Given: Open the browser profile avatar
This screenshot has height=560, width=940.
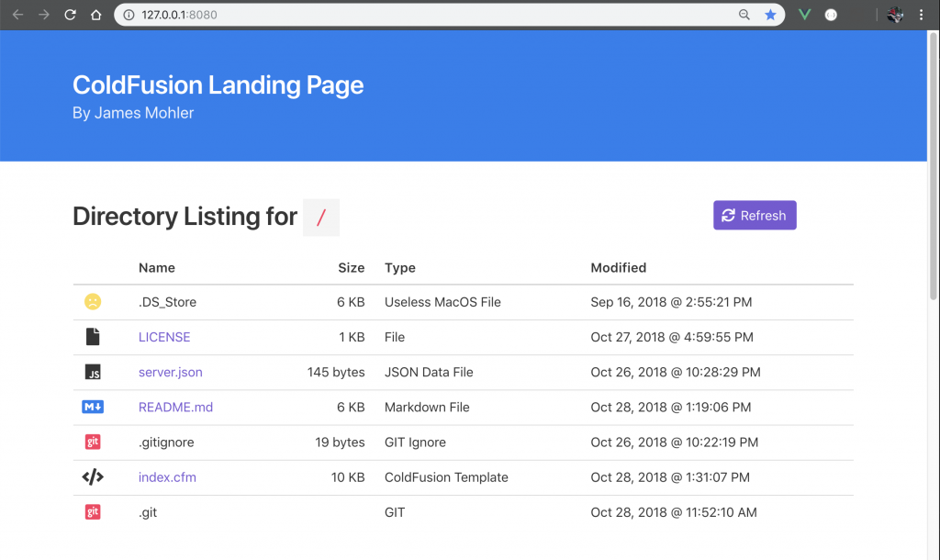Looking at the screenshot, I should point(894,15).
